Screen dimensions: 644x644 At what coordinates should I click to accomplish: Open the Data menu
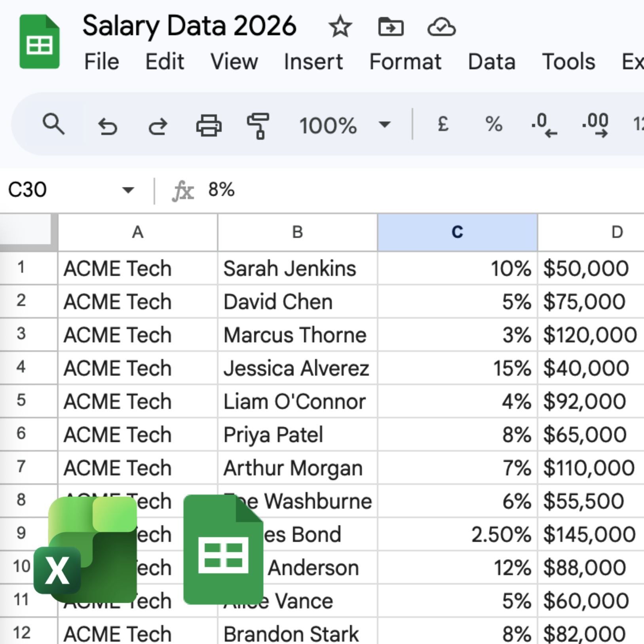(492, 62)
